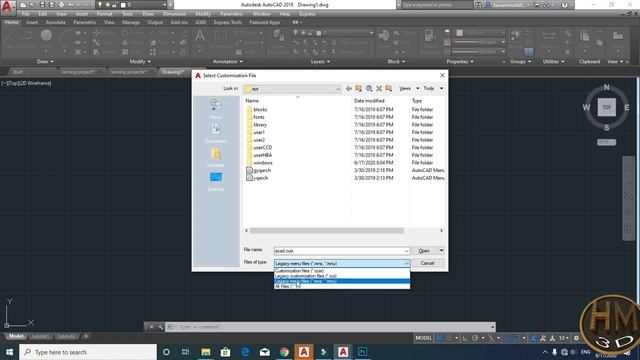The width and height of the screenshot is (640, 360).
Task: Select the userCCD folder
Action: [259, 147]
